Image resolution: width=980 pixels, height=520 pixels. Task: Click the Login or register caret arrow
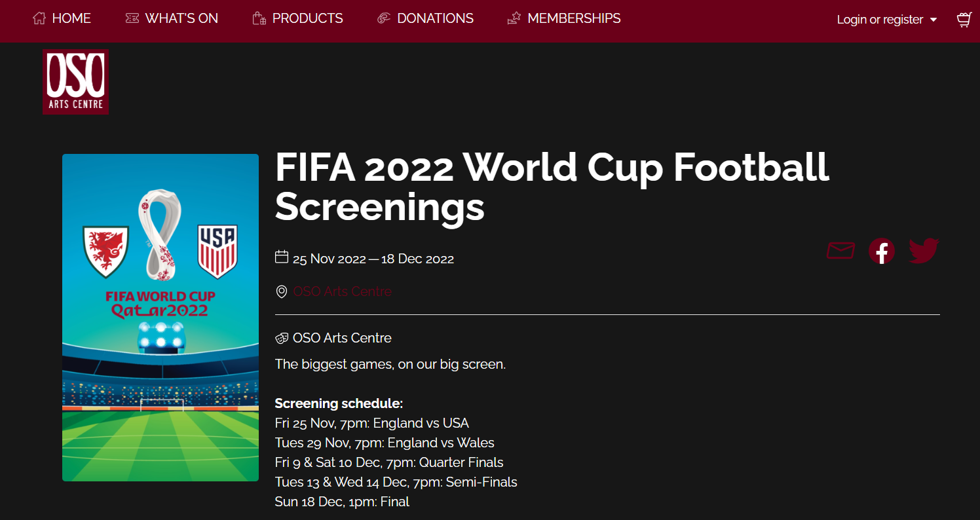(x=933, y=20)
